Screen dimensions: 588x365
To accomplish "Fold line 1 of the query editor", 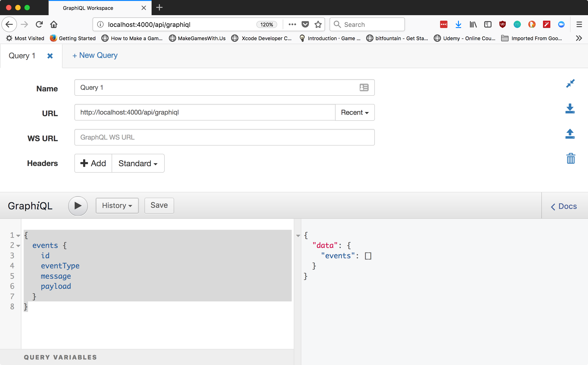I will (x=18, y=236).
